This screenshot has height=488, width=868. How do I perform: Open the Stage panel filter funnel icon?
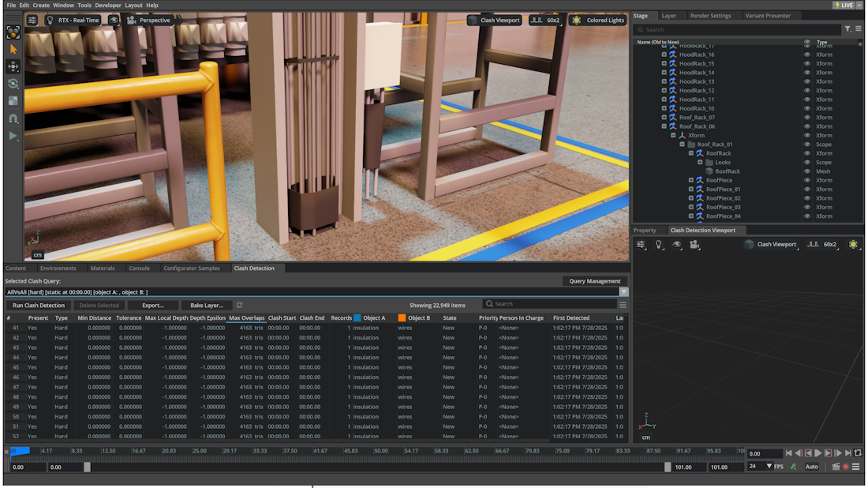pyautogui.click(x=847, y=29)
